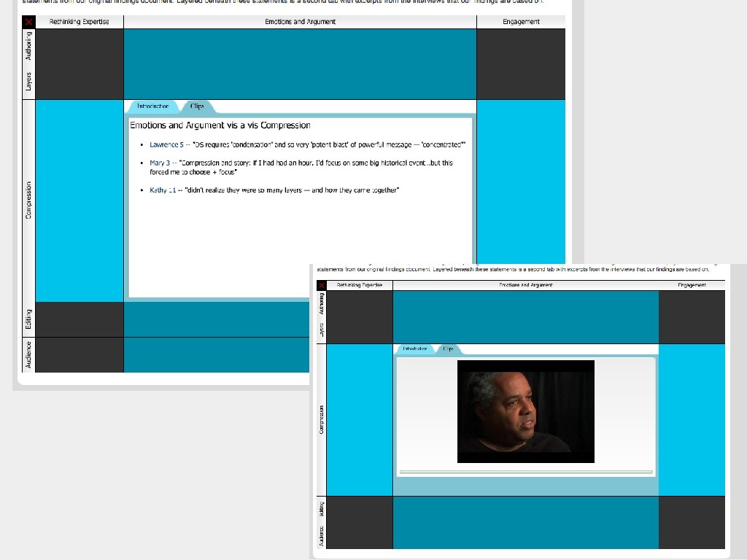Click quote text 'didn't realize they were so many layers'
Screen dimensions: 747x560
tap(244, 190)
